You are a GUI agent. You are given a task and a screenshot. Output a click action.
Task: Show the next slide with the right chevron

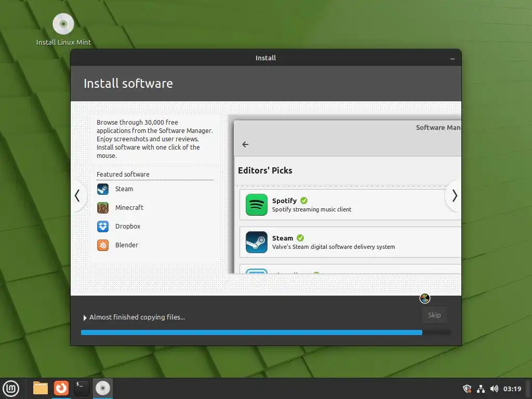455,196
